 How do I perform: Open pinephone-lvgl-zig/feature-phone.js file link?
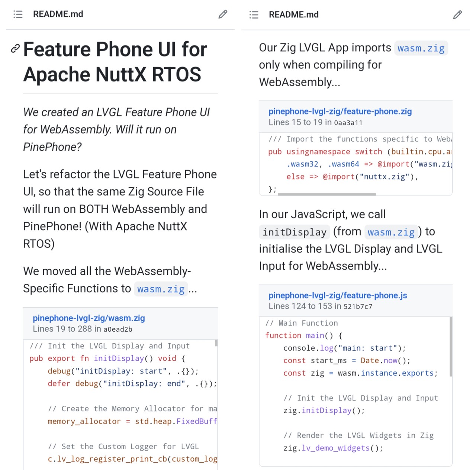(338, 295)
